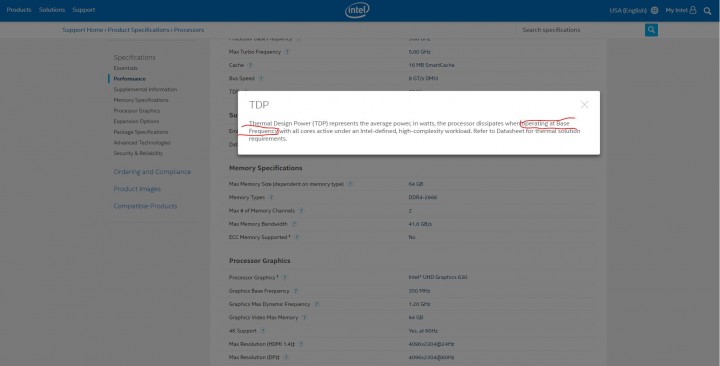Click the TDP popup title
This screenshot has width=720, height=366.
259,105
